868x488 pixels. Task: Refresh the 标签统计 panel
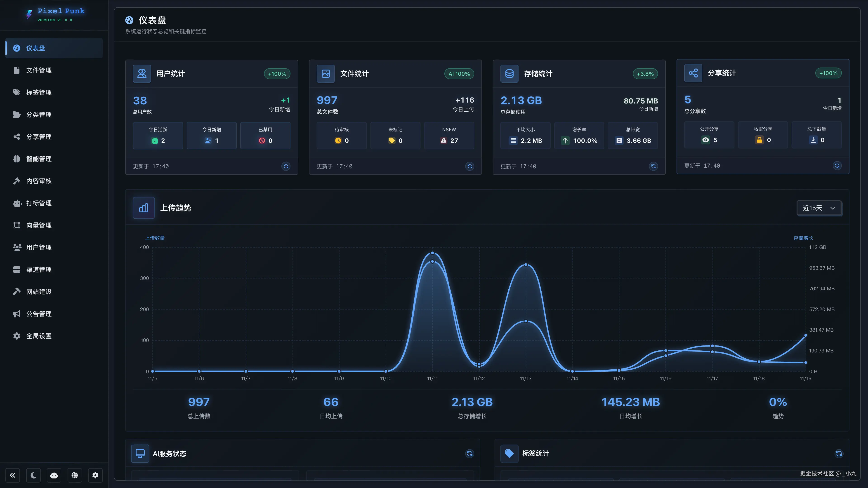tap(839, 454)
